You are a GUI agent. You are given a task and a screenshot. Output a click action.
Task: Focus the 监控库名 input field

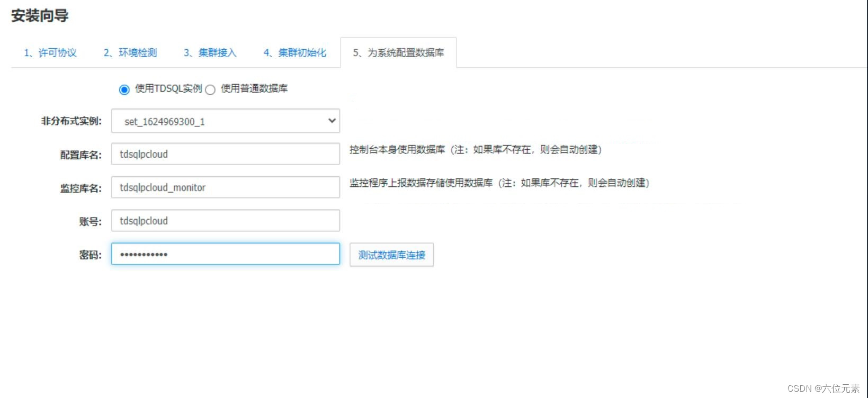(x=226, y=187)
